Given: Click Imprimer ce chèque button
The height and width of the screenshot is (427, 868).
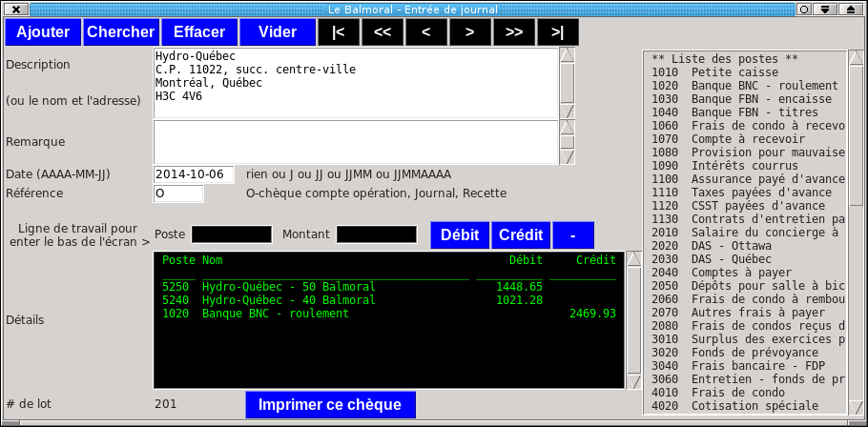Looking at the screenshot, I should click(330, 405).
